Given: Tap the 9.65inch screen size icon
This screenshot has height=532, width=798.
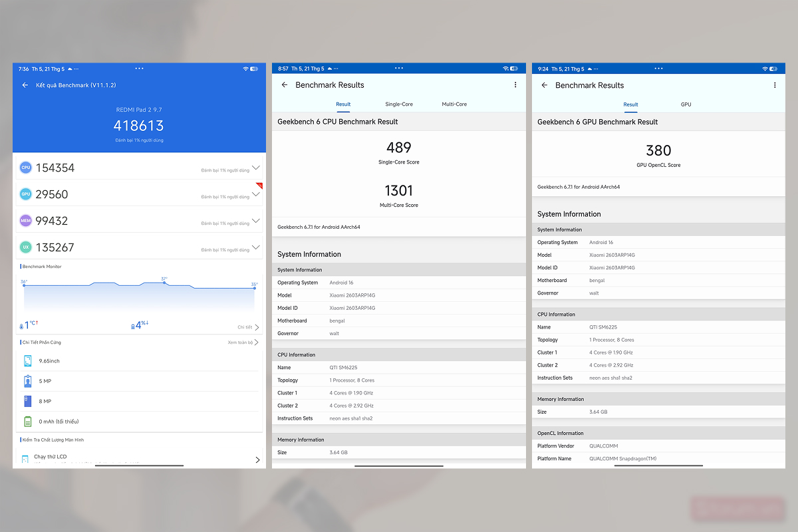Looking at the screenshot, I should [x=28, y=361].
